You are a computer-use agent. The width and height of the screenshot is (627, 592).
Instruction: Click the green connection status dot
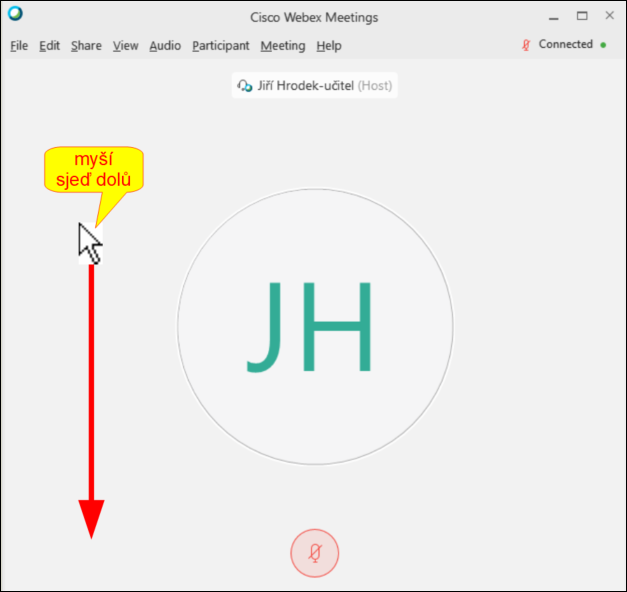point(603,45)
